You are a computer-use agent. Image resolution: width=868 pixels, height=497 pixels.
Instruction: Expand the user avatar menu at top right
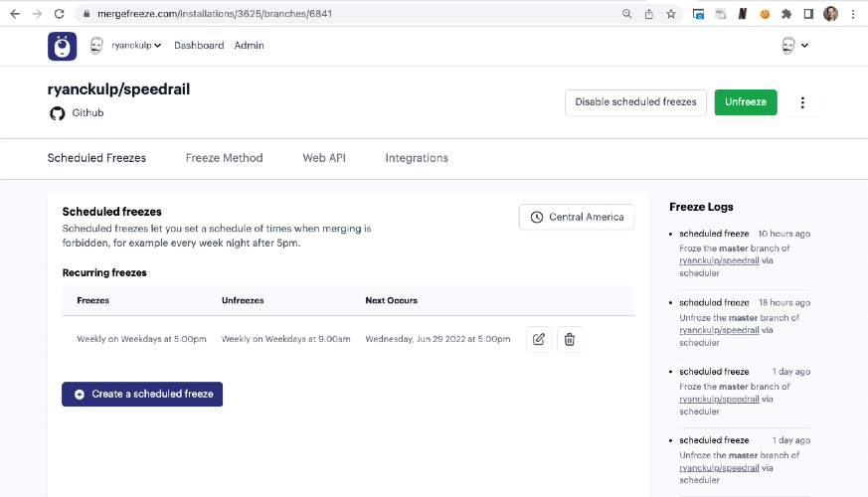[795, 46]
